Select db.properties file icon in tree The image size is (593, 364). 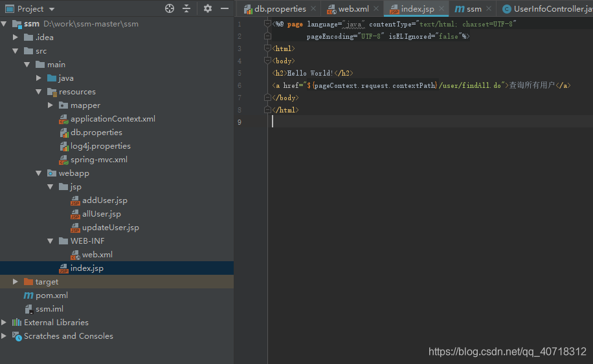click(x=63, y=133)
